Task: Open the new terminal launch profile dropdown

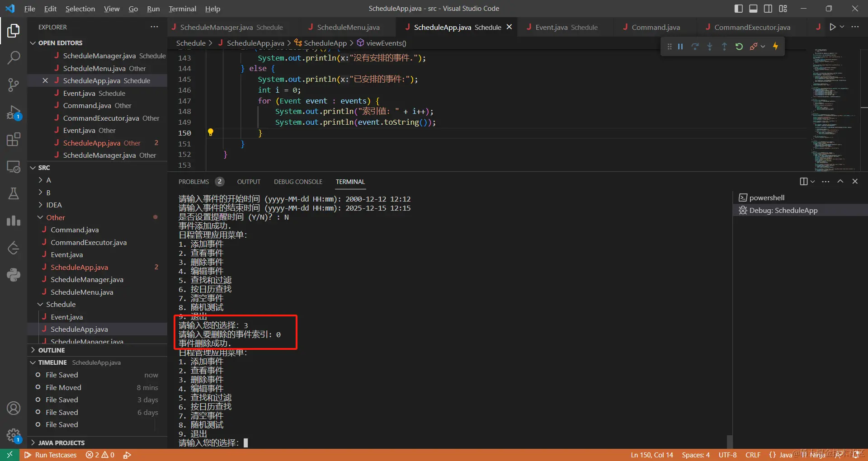Action: click(x=813, y=181)
